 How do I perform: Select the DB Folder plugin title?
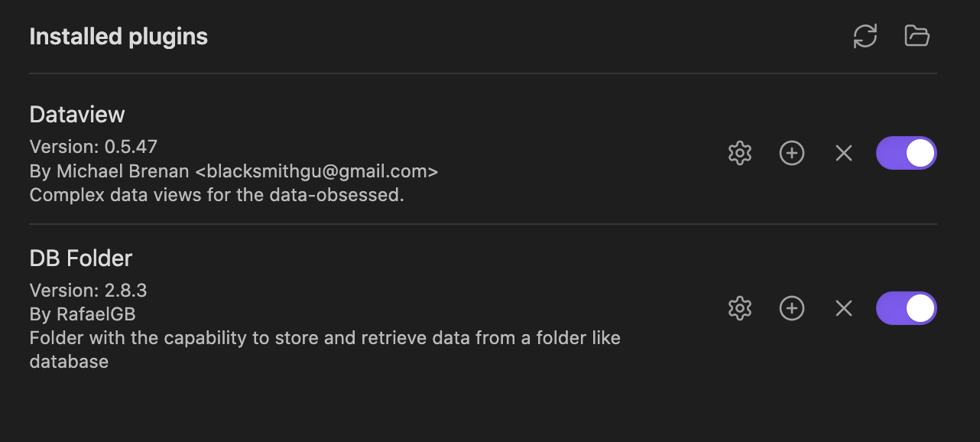point(80,258)
